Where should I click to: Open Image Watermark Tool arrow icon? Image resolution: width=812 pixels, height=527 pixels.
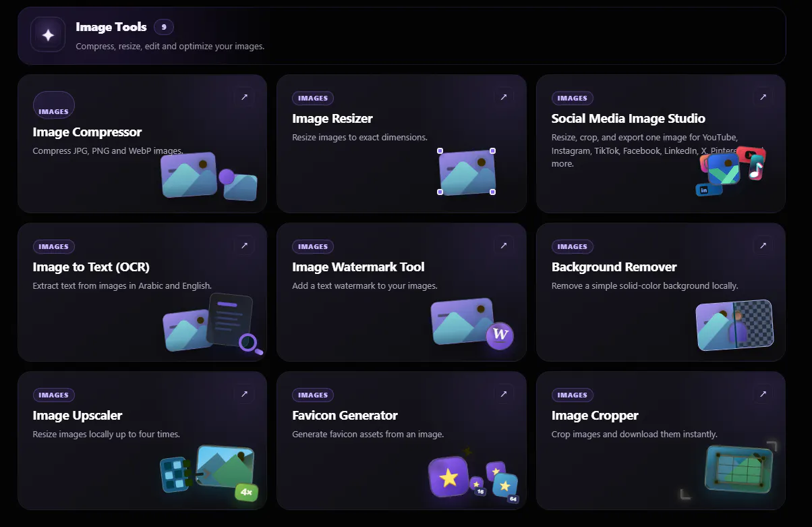[x=503, y=246]
